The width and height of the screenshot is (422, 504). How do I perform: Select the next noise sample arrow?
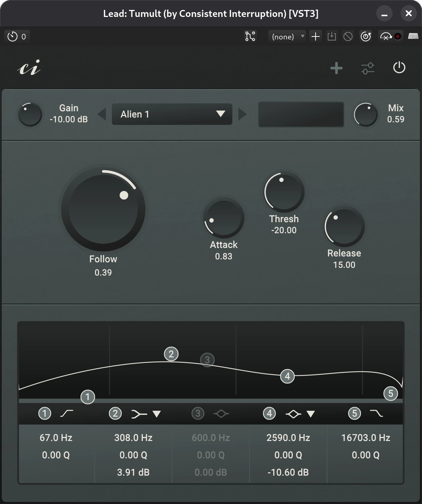pyautogui.click(x=242, y=114)
